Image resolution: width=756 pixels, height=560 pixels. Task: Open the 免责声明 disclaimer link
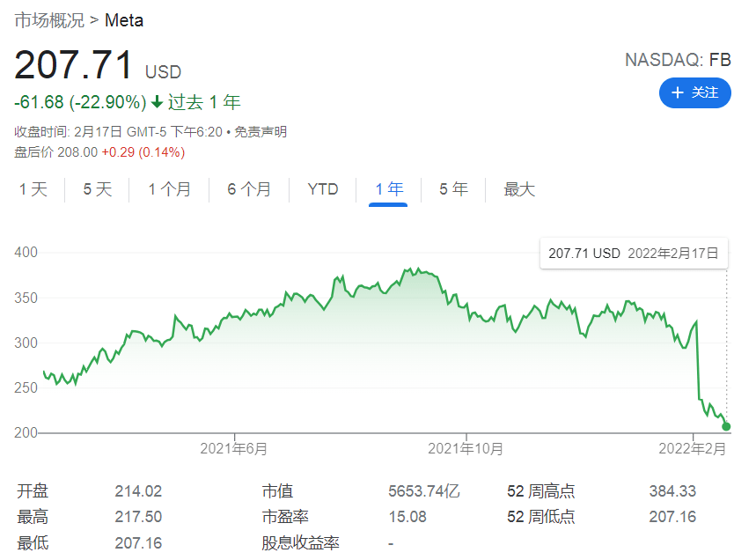[x=261, y=132]
